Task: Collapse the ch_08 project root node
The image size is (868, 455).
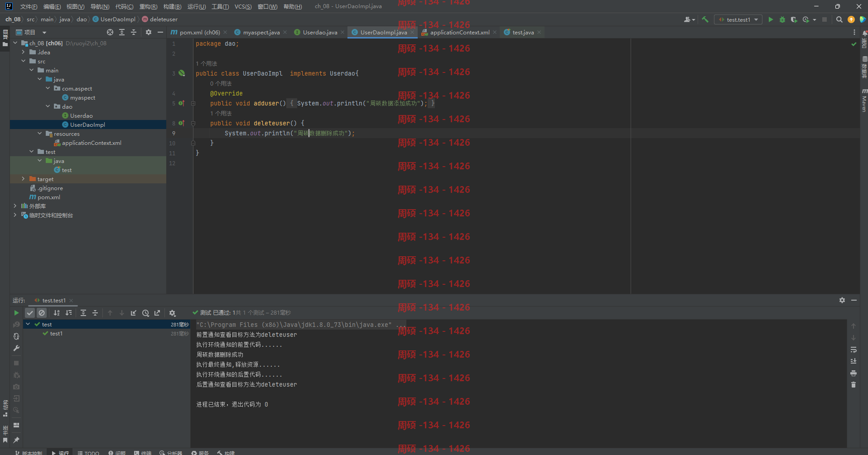Action: tap(15, 43)
